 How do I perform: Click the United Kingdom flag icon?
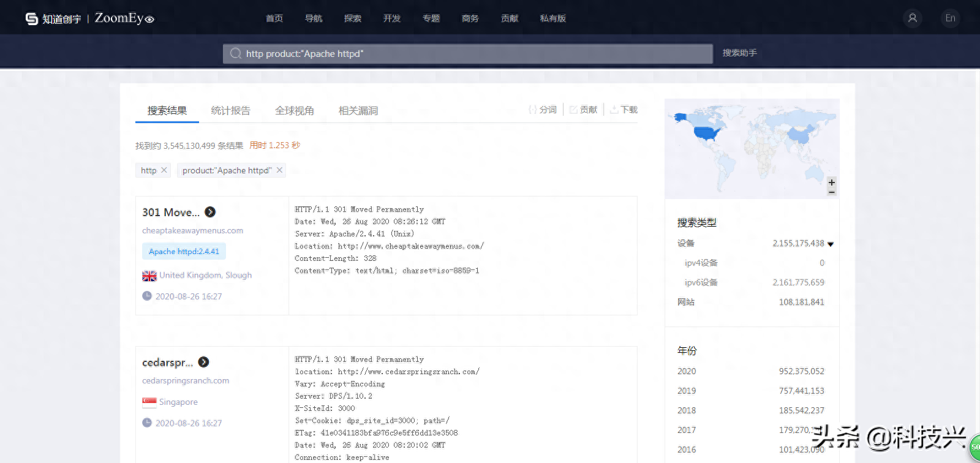(x=149, y=276)
